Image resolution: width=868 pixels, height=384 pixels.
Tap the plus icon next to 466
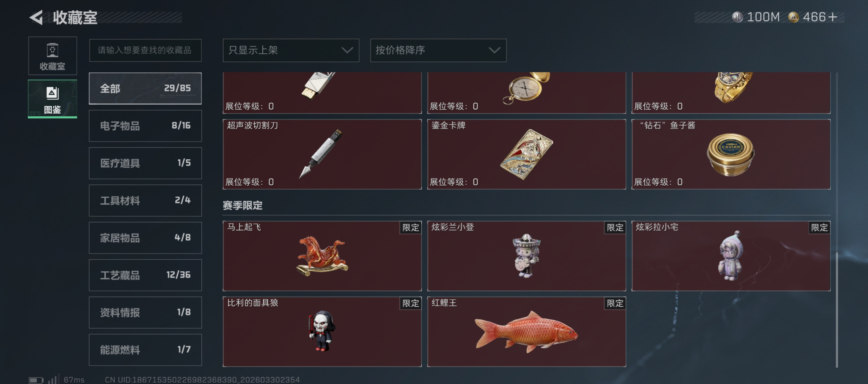[x=833, y=17]
